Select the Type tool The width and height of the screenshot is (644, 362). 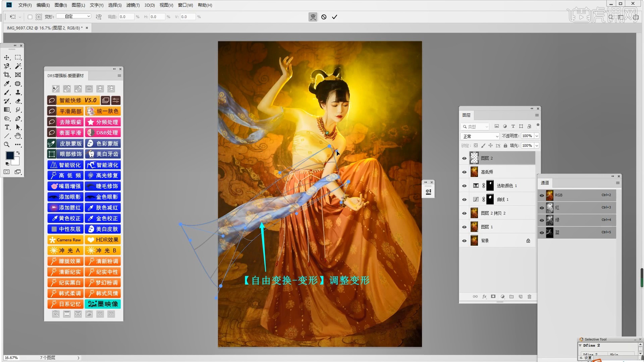[7, 127]
